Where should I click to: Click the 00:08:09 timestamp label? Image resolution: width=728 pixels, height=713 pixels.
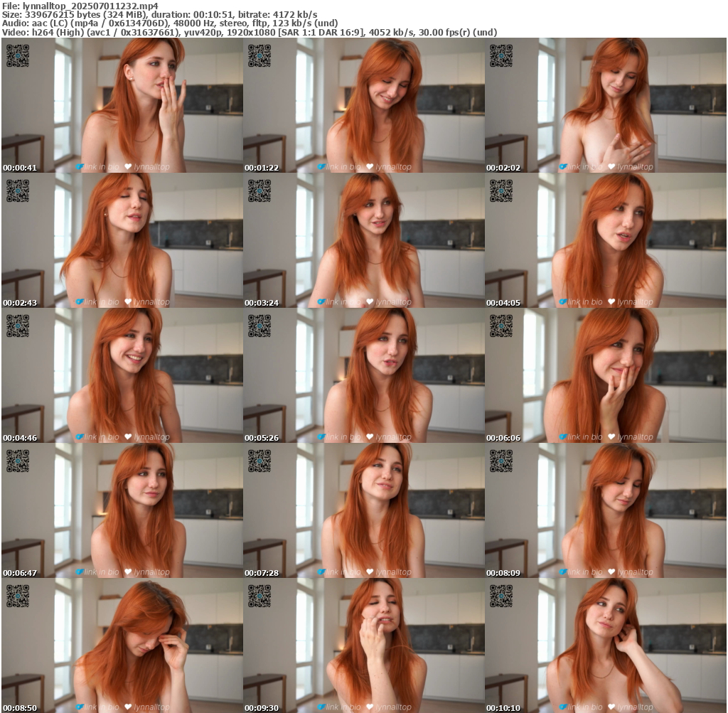[x=503, y=573]
